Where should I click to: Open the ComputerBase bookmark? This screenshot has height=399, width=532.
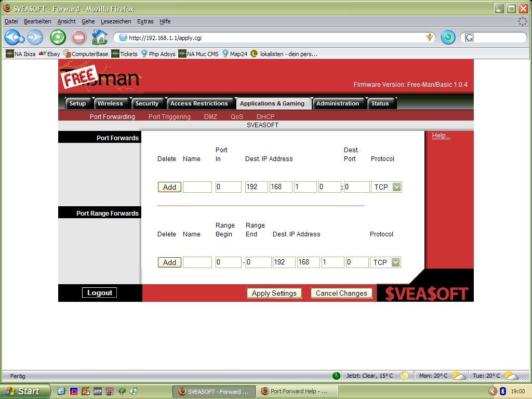tap(86, 54)
